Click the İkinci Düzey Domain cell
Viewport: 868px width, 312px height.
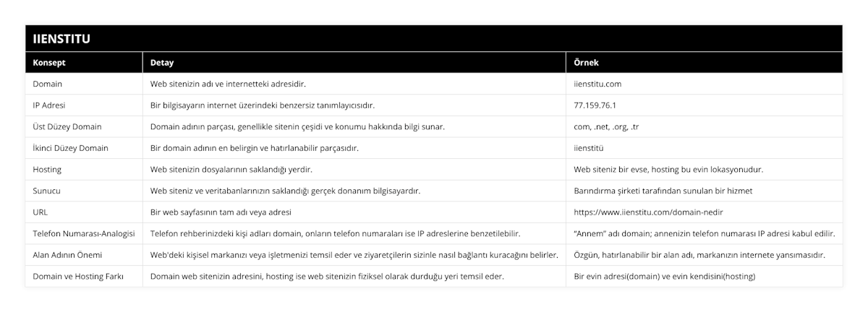(71, 148)
